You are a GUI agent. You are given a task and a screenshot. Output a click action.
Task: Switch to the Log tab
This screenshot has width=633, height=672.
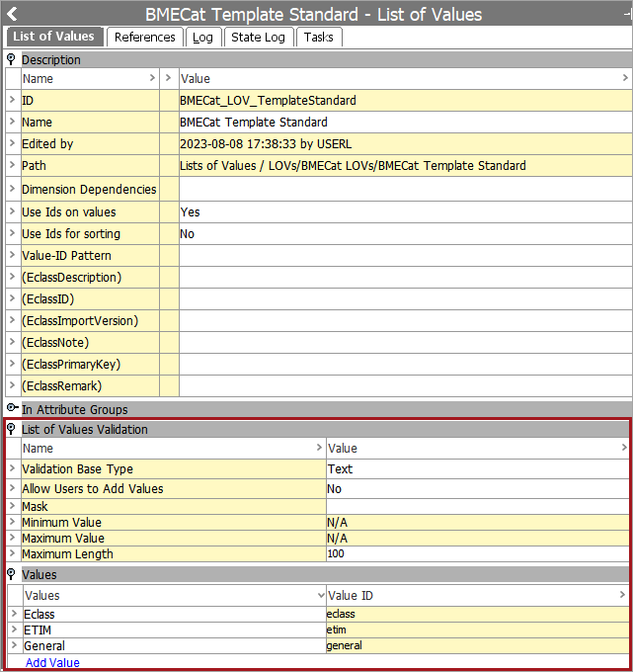[x=202, y=37]
